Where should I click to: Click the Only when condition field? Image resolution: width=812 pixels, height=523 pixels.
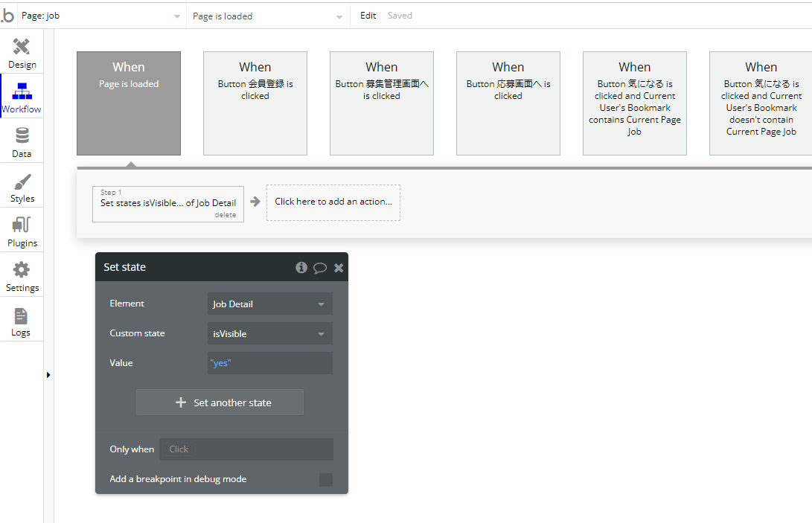click(246, 449)
